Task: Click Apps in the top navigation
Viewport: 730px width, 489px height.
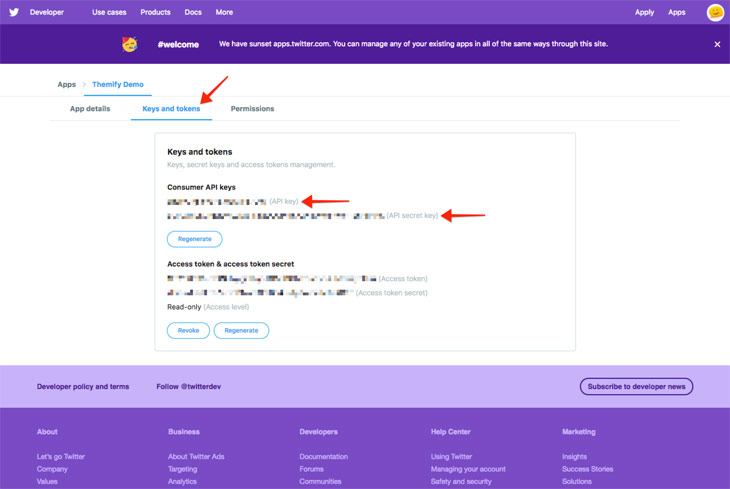Action: (x=676, y=12)
